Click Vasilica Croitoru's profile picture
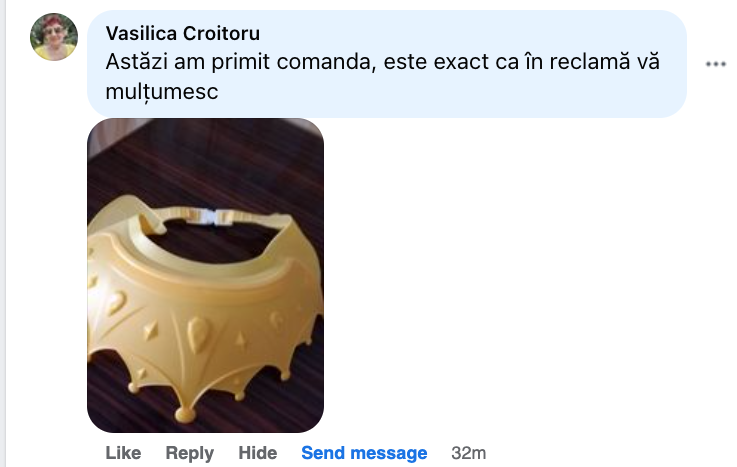 [x=54, y=37]
